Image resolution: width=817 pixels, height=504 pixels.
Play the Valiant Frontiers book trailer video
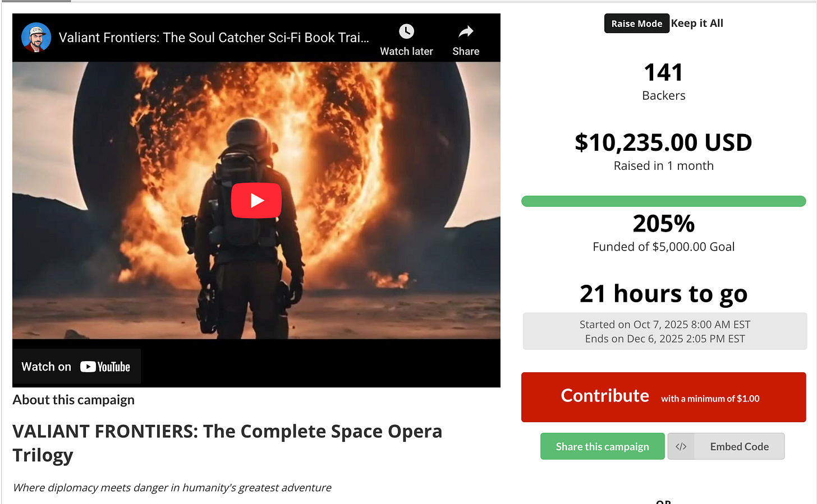click(x=256, y=200)
